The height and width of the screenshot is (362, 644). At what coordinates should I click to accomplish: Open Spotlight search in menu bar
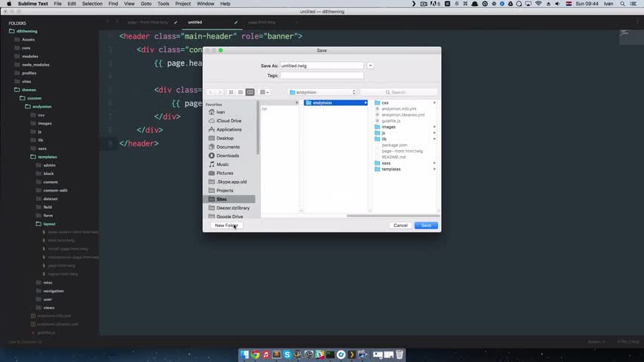coord(623,4)
